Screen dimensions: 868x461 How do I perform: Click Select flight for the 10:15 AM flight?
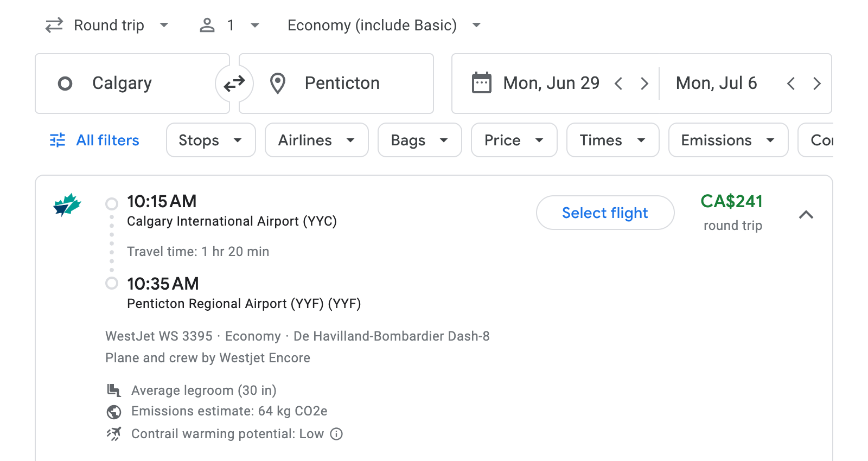coord(605,213)
